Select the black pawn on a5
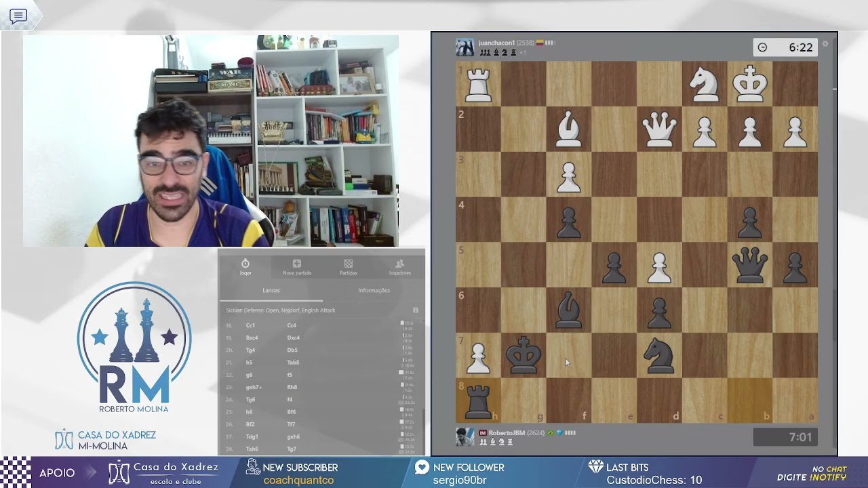This screenshot has height=488, width=868. [795, 267]
